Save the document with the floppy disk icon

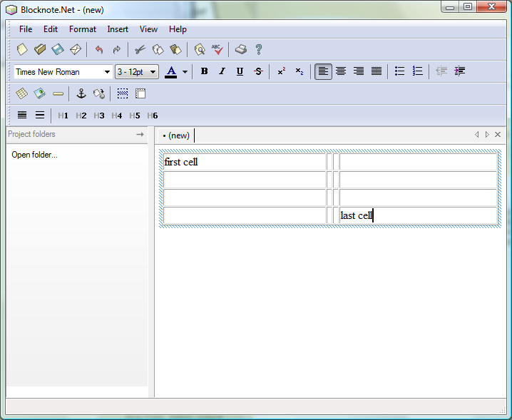58,49
